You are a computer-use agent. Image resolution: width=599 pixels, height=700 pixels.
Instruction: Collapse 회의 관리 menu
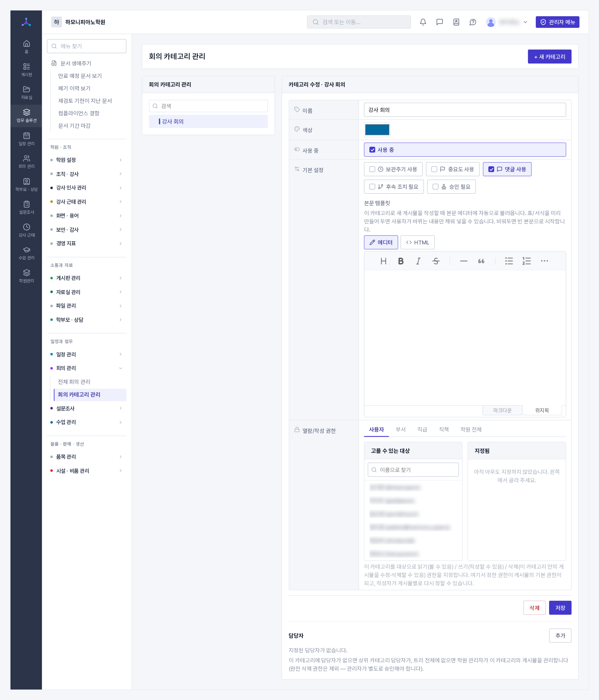pyautogui.click(x=87, y=368)
